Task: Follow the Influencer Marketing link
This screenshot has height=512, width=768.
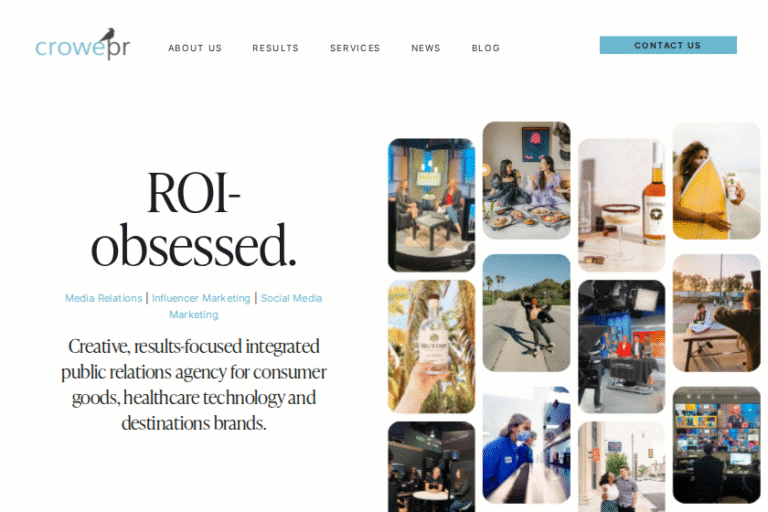Action: click(x=201, y=298)
